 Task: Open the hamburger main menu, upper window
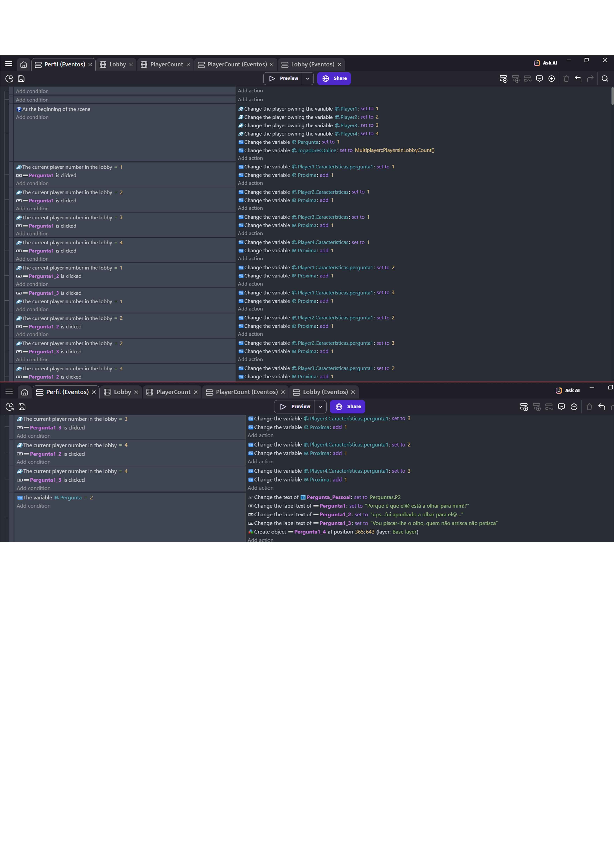(x=9, y=64)
